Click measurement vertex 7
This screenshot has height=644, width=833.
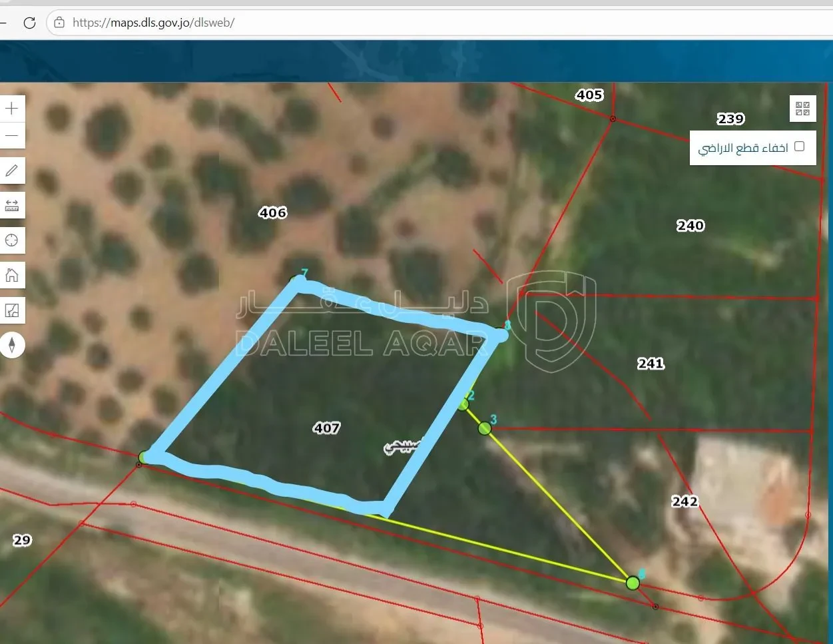(x=299, y=282)
